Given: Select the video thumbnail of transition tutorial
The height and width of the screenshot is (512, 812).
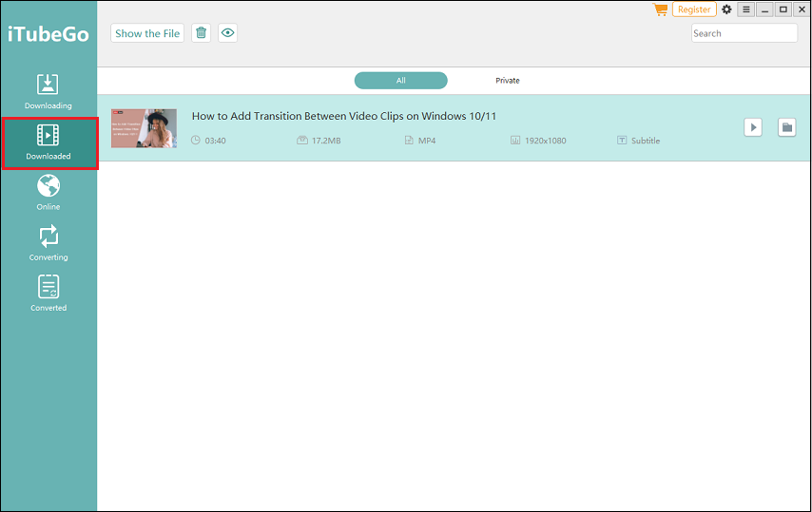Looking at the screenshot, I should coord(144,128).
